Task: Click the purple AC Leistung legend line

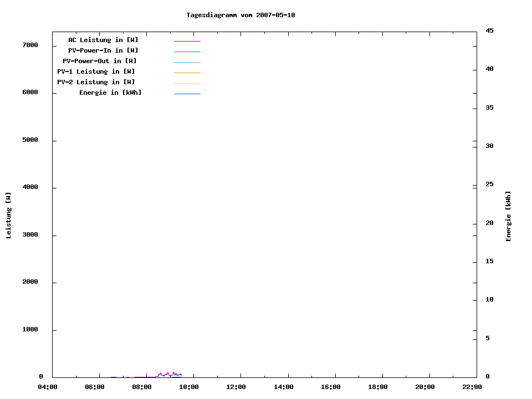Action: point(187,41)
